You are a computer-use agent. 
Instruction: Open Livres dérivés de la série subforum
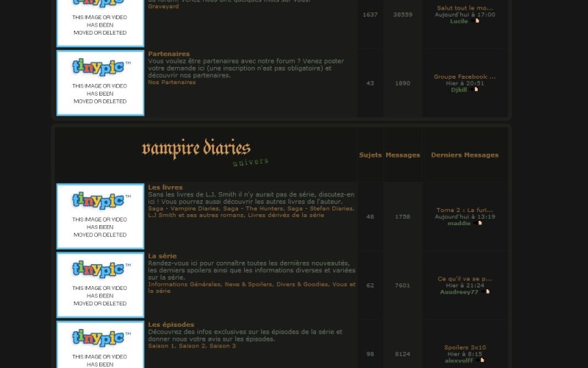(286, 215)
